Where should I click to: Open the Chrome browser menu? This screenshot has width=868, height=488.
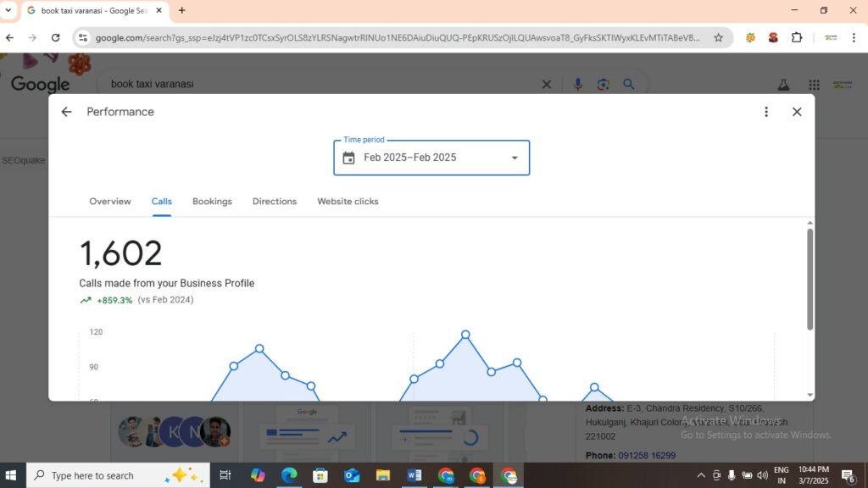(x=854, y=37)
